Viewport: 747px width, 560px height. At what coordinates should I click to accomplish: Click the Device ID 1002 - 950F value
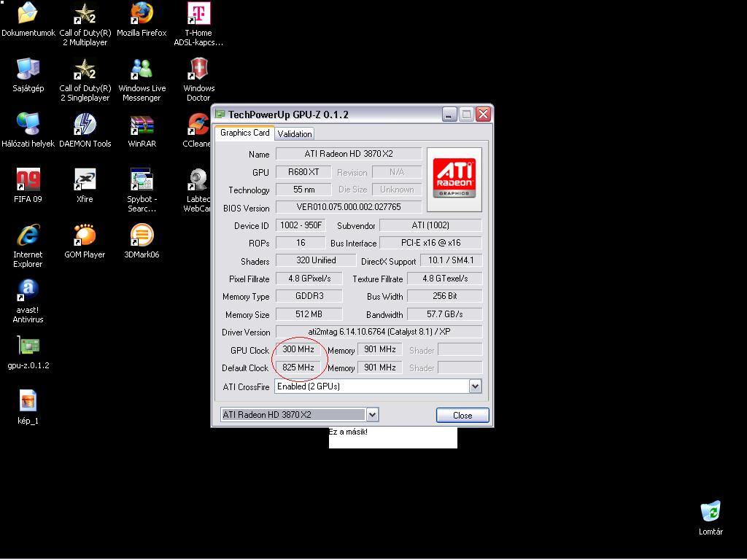click(x=301, y=225)
